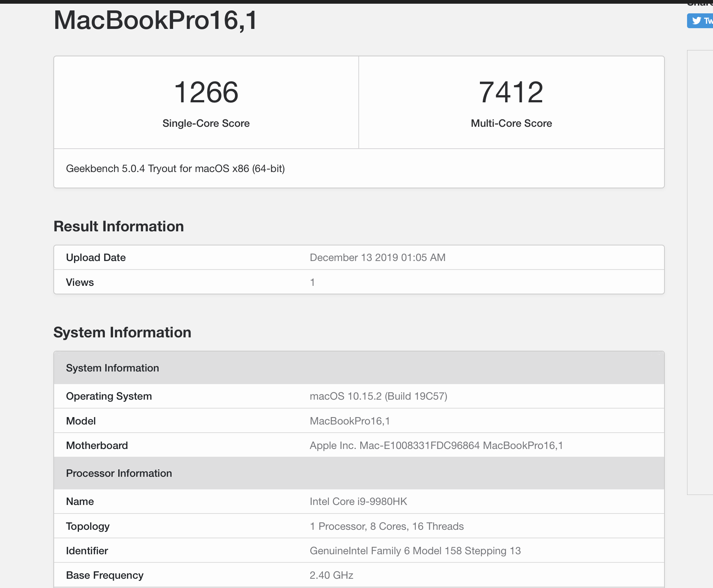The image size is (713, 588).
Task: Select the Model value MacBookPro16,1
Action: coord(350,421)
